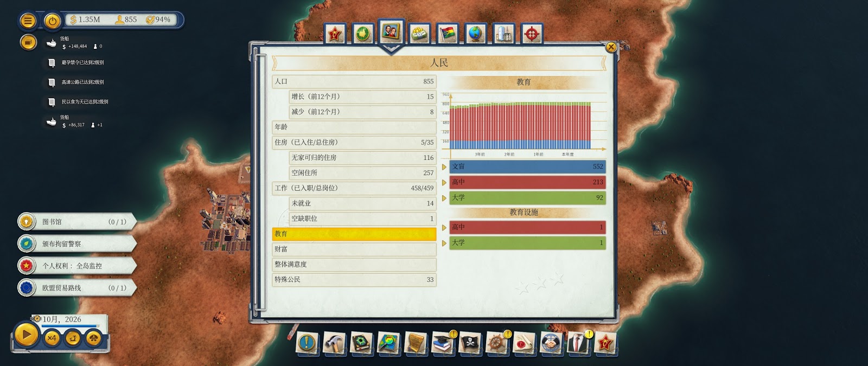Click the gear icon beside the date

pos(37,319)
